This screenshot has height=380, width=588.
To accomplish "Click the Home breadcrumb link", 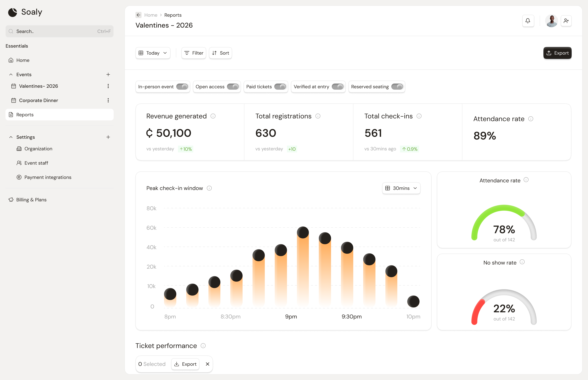I will point(151,15).
